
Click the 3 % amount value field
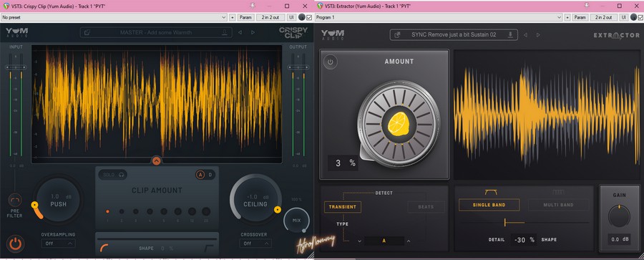(343, 163)
